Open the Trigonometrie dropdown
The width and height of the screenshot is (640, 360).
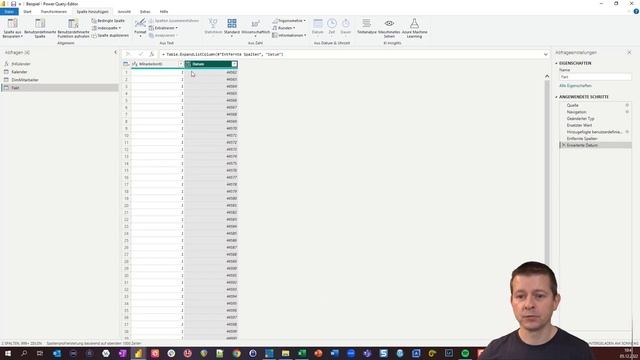point(289,21)
